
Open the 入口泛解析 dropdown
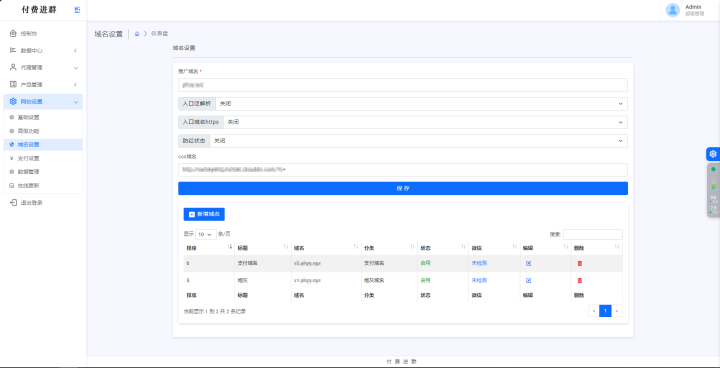pyautogui.click(x=421, y=104)
